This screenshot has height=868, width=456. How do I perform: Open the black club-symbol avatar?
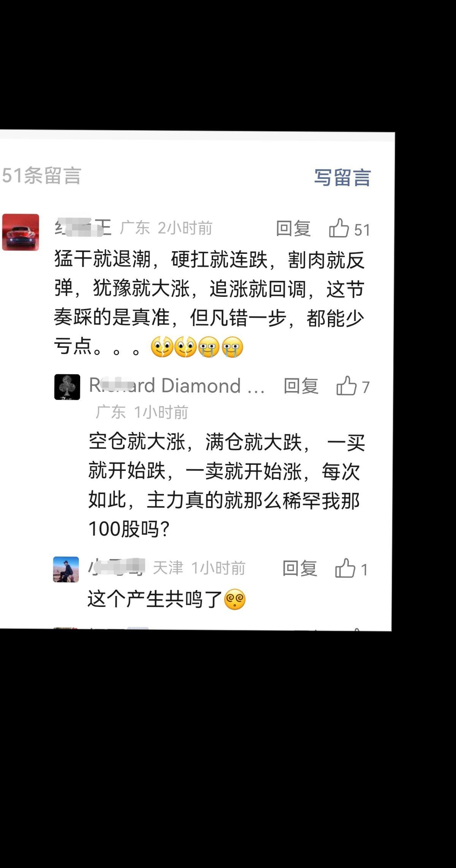pos(67,387)
